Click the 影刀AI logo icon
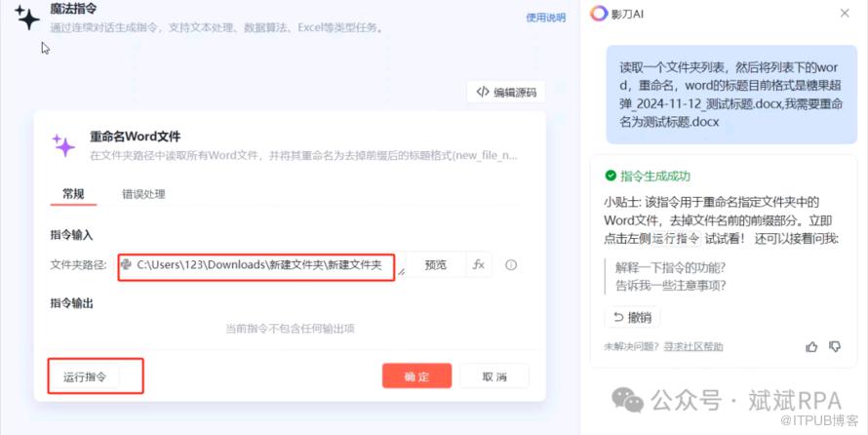This screenshot has height=435, width=868. tap(599, 14)
